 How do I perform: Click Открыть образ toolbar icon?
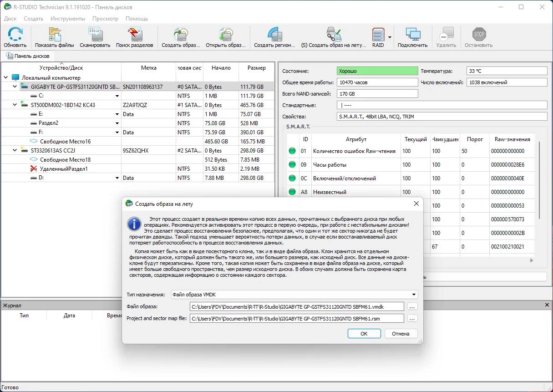click(x=226, y=37)
